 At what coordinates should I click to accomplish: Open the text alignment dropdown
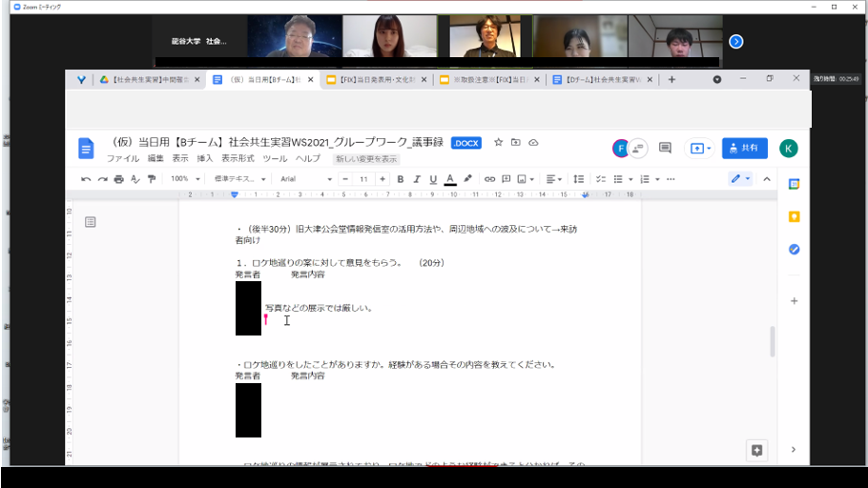coord(553,179)
